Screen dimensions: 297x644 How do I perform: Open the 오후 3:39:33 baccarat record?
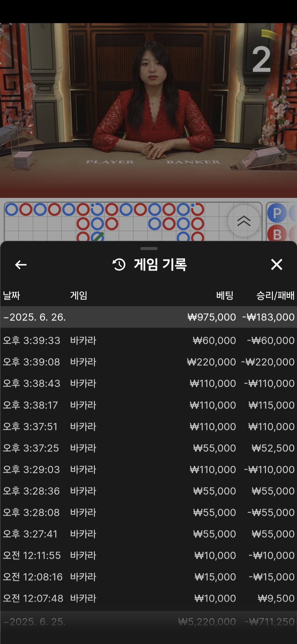148,340
